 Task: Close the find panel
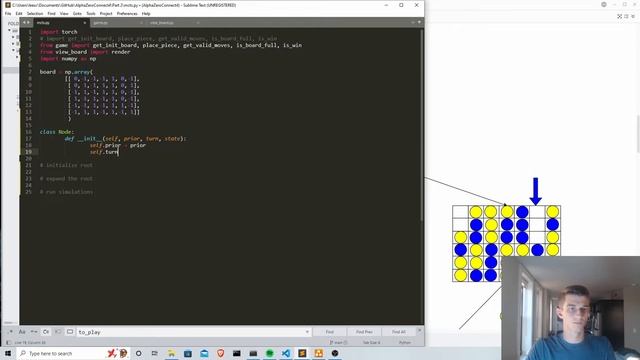coord(420,330)
